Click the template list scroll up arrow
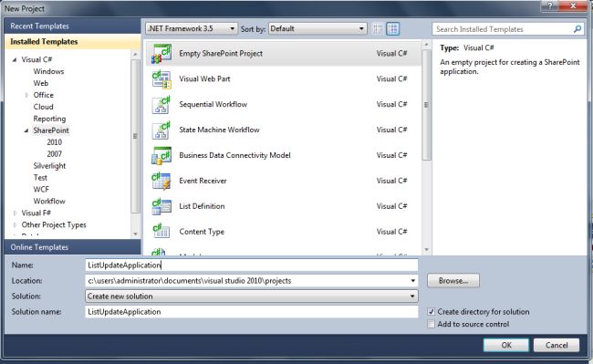The height and width of the screenshot is (364, 593). 427,45
